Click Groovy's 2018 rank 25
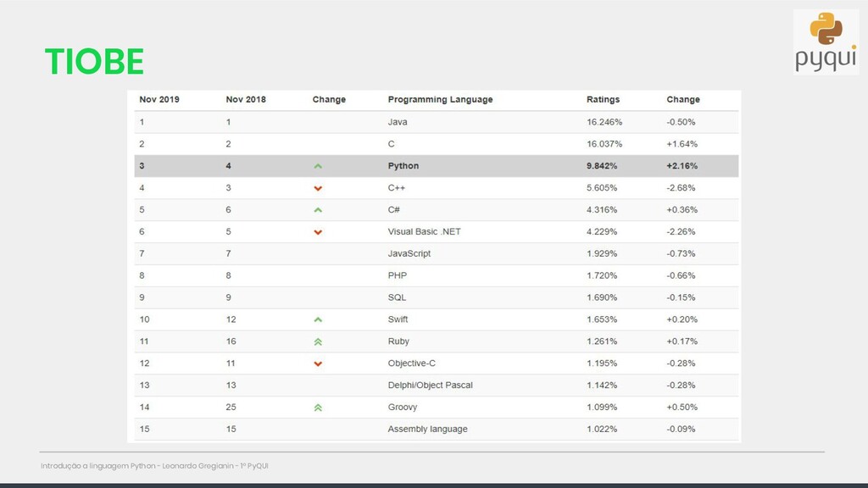868x488 pixels. pos(231,407)
